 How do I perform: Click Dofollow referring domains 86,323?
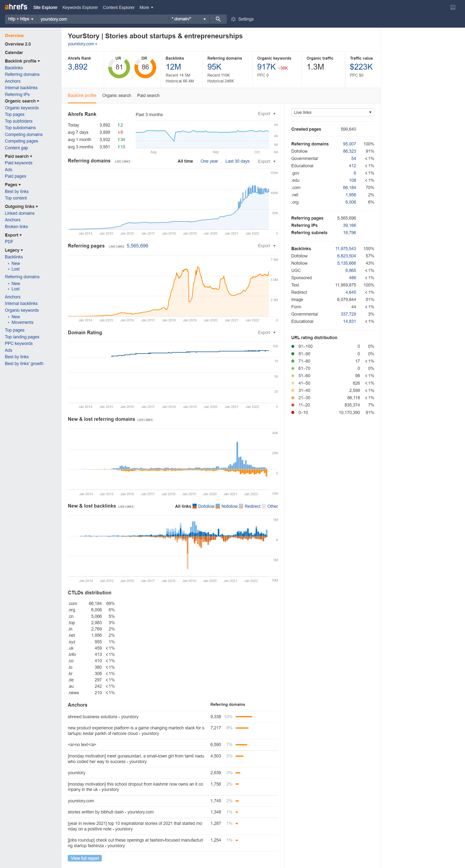pyautogui.click(x=349, y=151)
